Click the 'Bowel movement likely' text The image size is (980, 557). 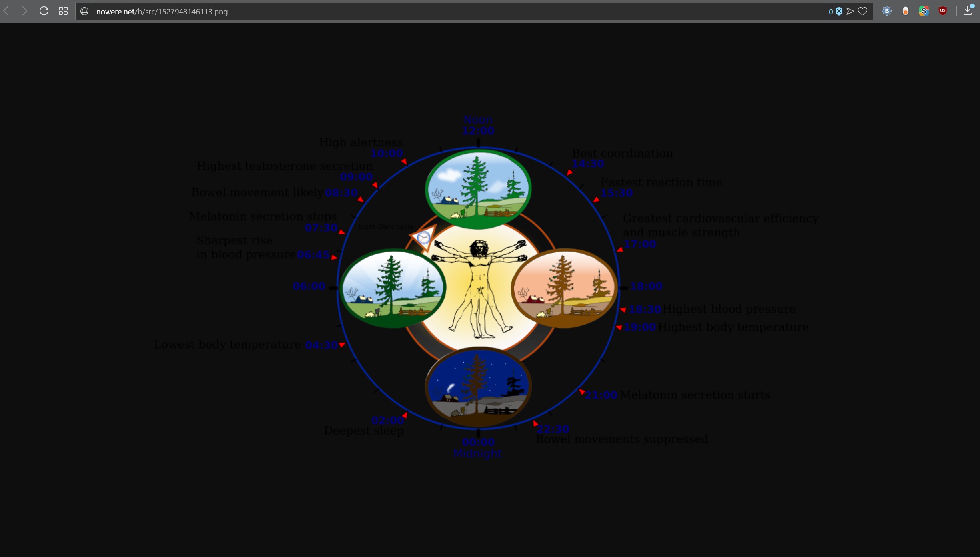tap(257, 192)
